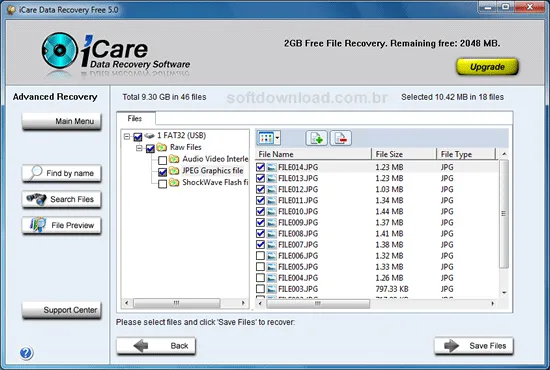Click the image icon of FILE013.JPG
This screenshot has height=370, width=550.
tap(271, 179)
